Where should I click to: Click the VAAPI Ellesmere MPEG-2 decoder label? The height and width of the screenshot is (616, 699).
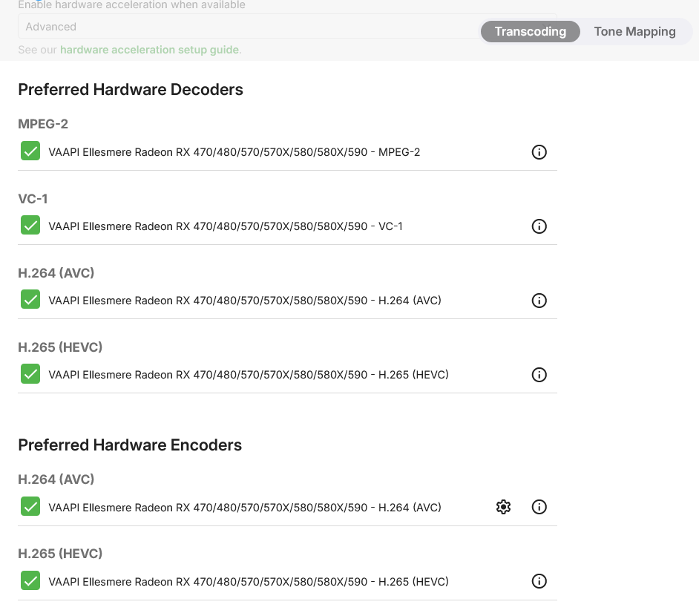(x=234, y=152)
